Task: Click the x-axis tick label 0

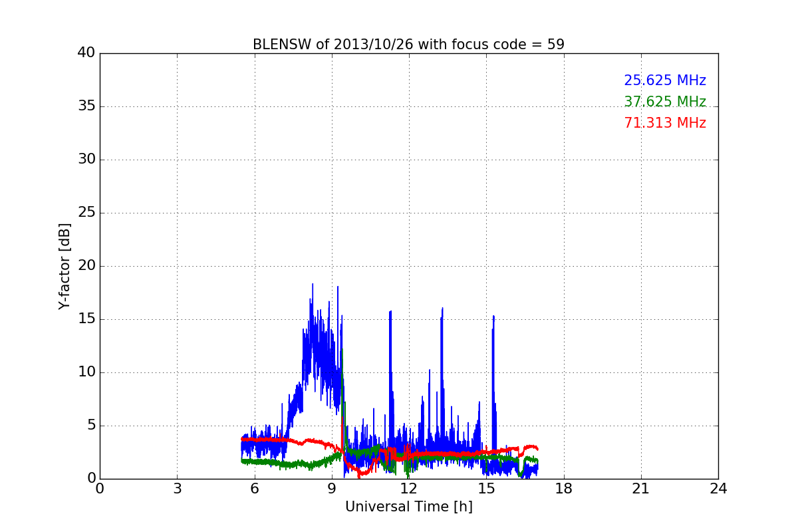Action: click(x=100, y=489)
